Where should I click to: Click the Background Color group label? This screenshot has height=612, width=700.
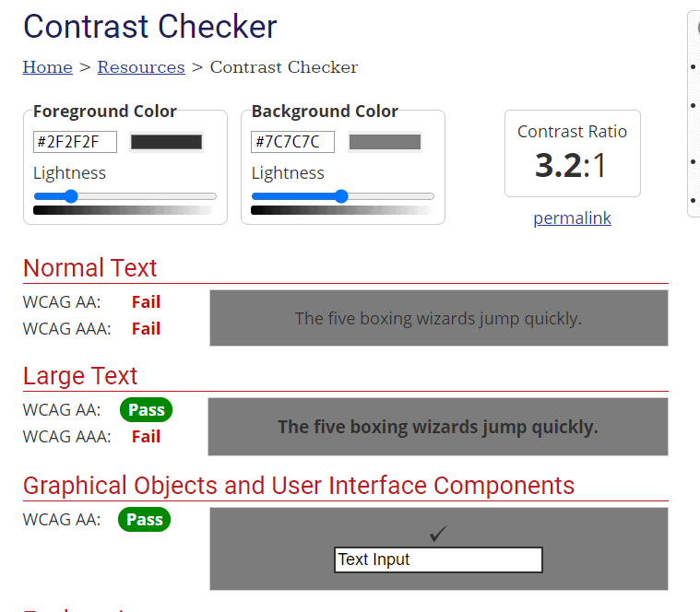[x=325, y=112]
